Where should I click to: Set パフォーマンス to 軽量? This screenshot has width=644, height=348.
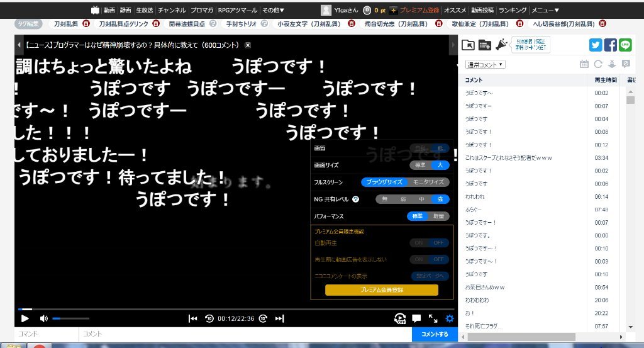(x=438, y=216)
